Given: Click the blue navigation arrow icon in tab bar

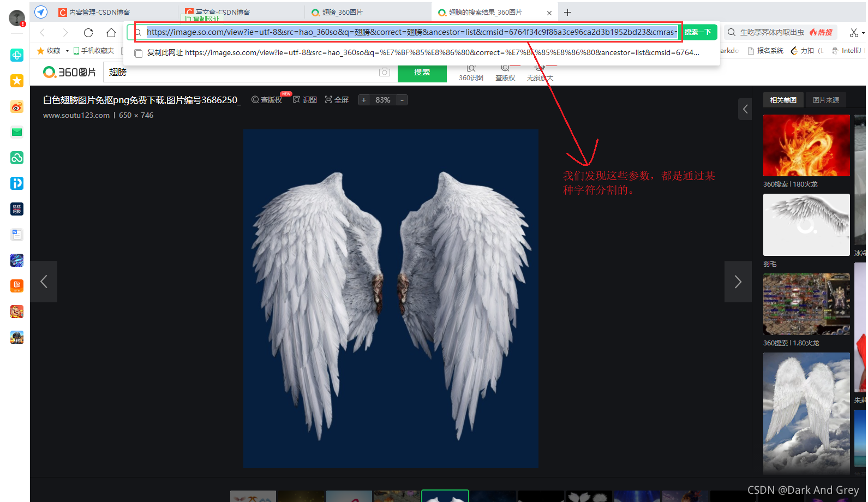Looking at the screenshot, I should click(41, 12).
